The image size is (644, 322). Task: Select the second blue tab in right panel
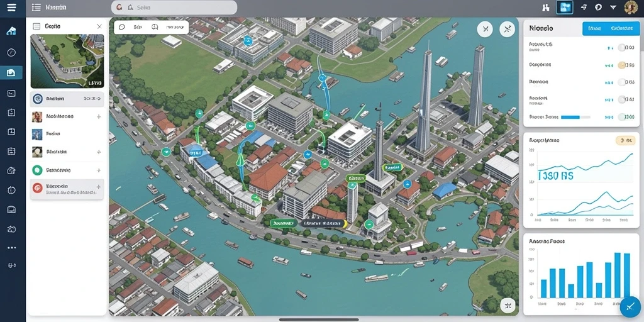(622, 28)
